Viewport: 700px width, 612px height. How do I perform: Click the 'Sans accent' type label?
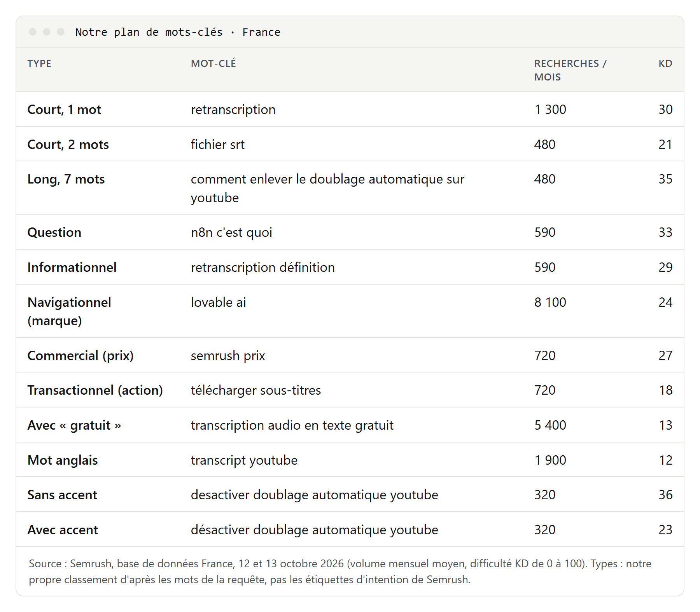[x=62, y=495]
